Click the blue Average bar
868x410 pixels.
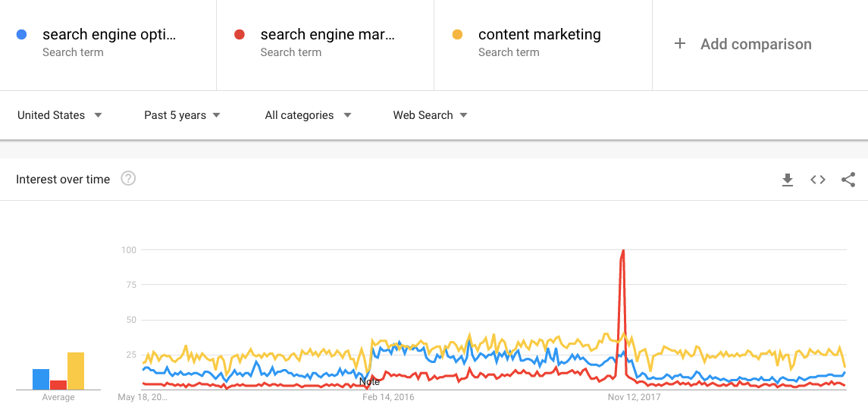coord(41,379)
